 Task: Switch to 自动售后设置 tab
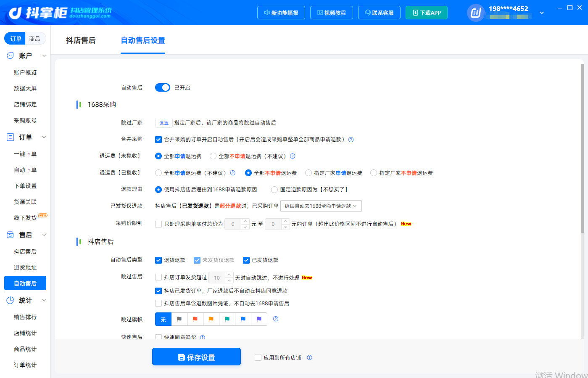pos(143,40)
